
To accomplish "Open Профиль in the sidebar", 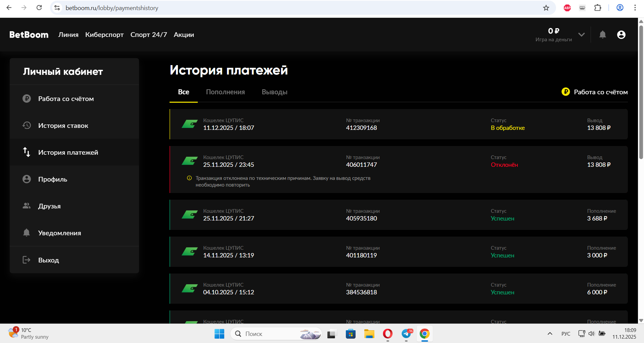I will point(53,179).
